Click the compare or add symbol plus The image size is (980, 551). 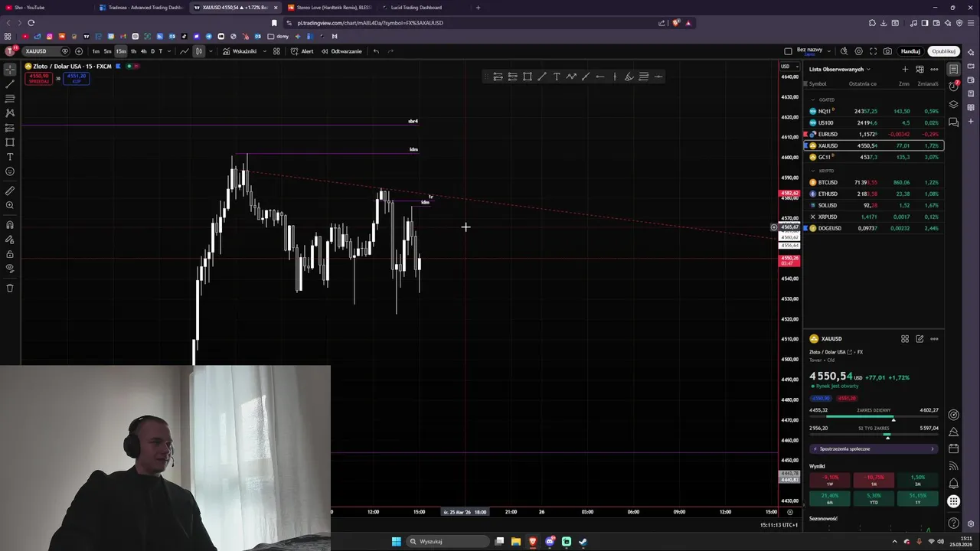point(79,51)
